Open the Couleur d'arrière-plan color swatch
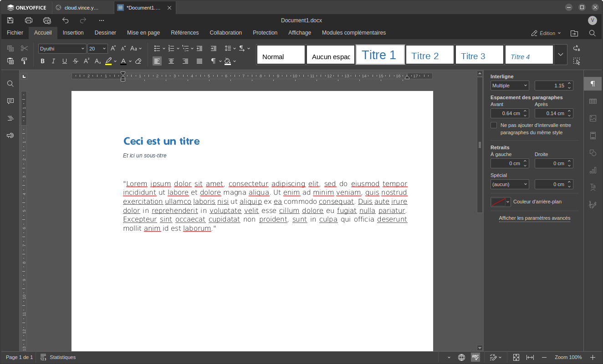Viewport: 603px width, 364px height. pos(501,202)
